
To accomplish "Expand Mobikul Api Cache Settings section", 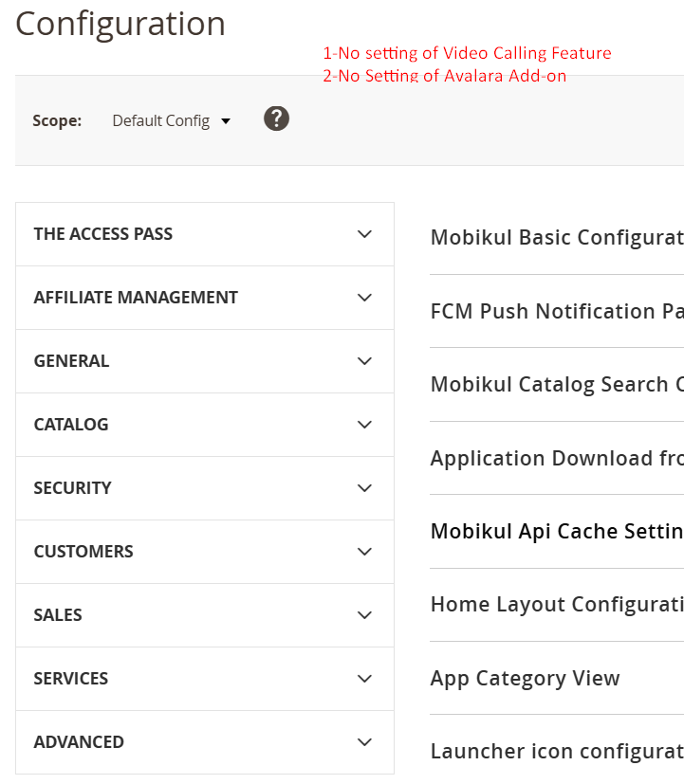I will 557,531.
